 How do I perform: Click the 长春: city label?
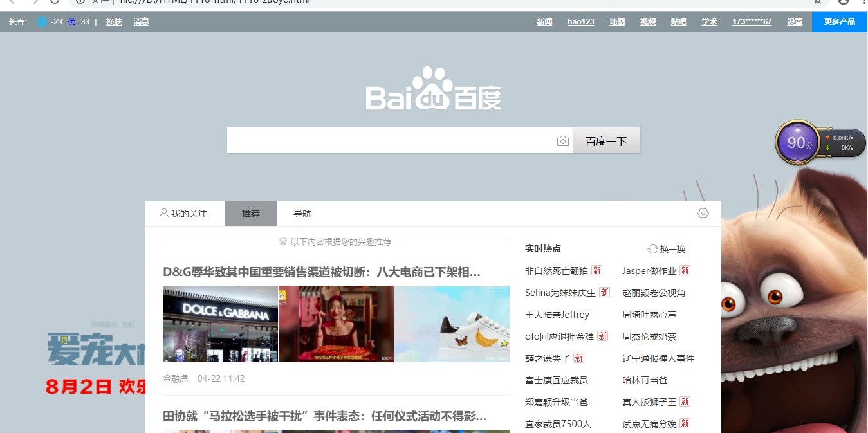point(18,22)
